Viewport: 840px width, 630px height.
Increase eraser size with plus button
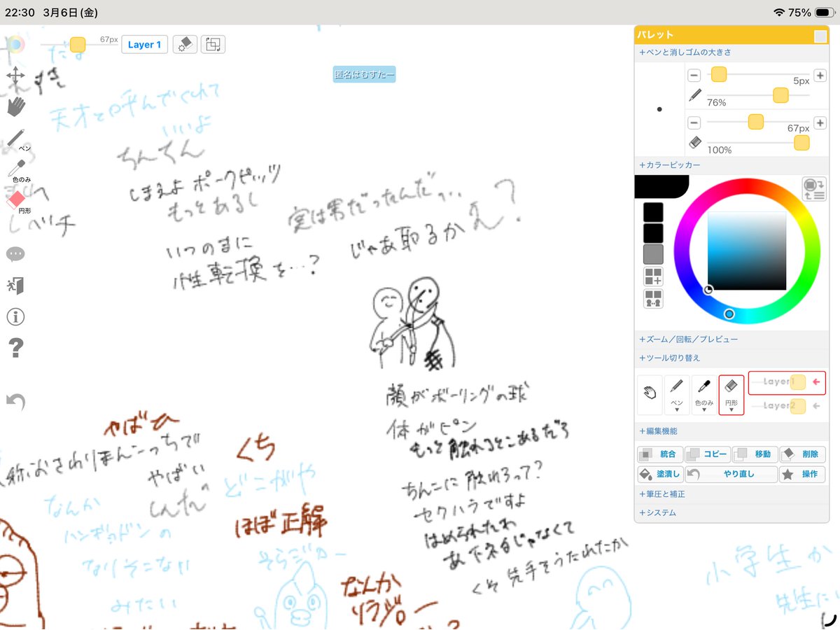coord(820,122)
